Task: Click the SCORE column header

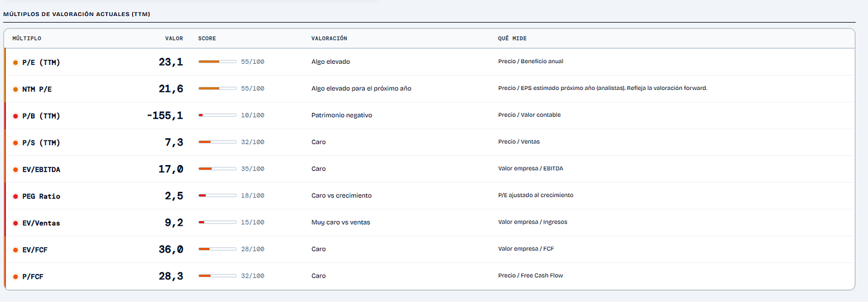Action: 207,38
